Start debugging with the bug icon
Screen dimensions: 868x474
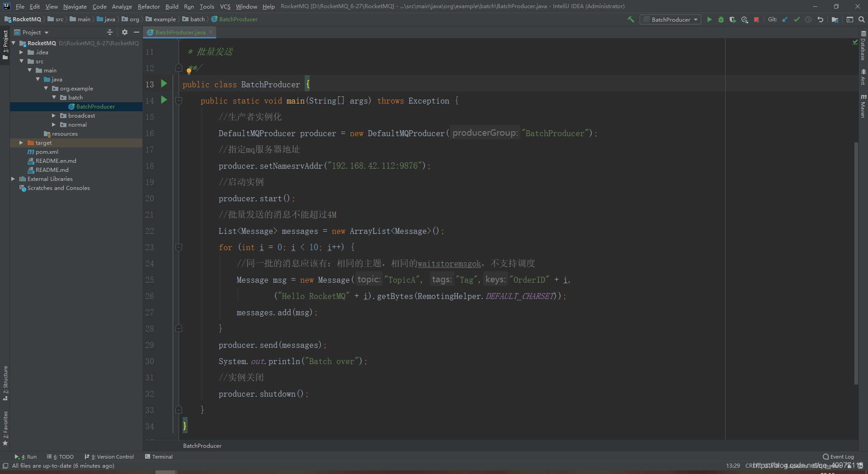tap(721, 19)
